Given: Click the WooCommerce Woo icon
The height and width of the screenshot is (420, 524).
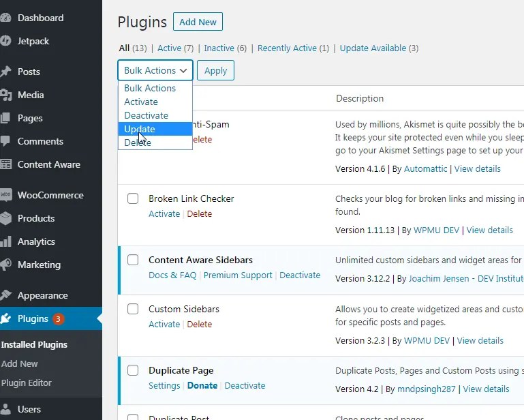Looking at the screenshot, I should (5, 195).
